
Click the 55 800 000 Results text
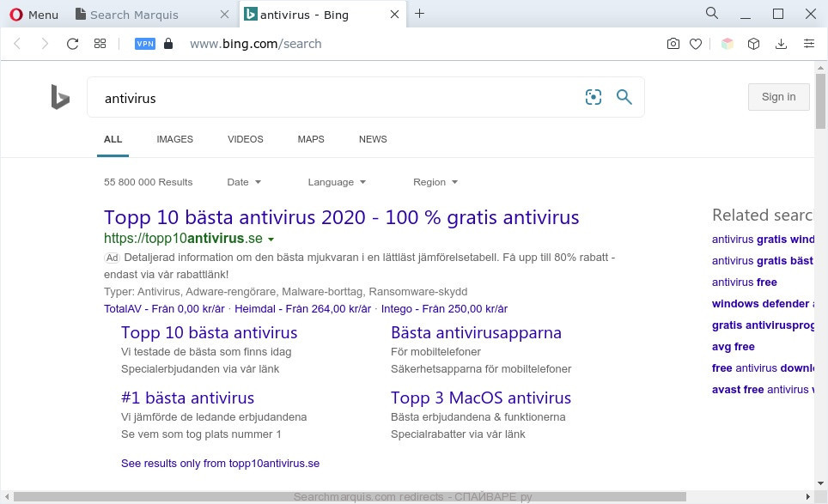pyautogui.click(x=148, y=182)
